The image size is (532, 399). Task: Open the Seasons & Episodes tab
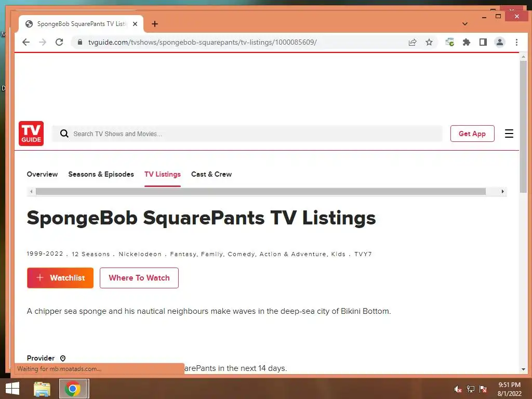pyautogui.click(x=101, y=174)
